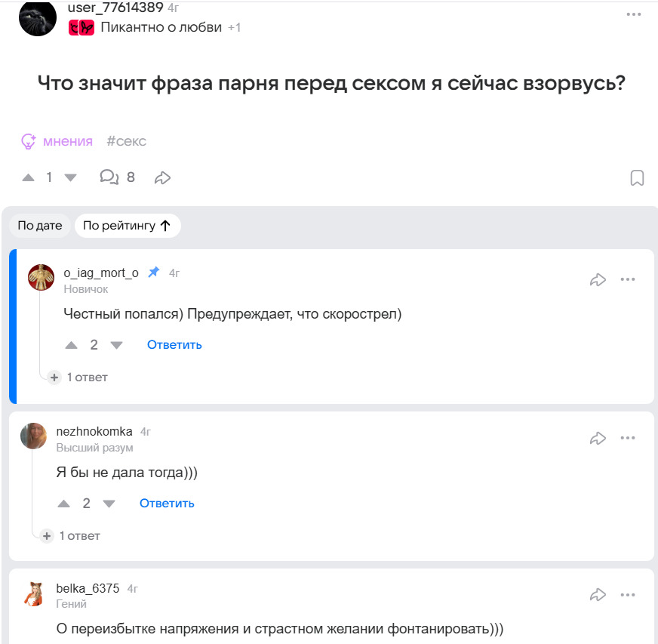Open the question's three-dot options menu
Screen dimensions: 658x644
tap(634, 14)
